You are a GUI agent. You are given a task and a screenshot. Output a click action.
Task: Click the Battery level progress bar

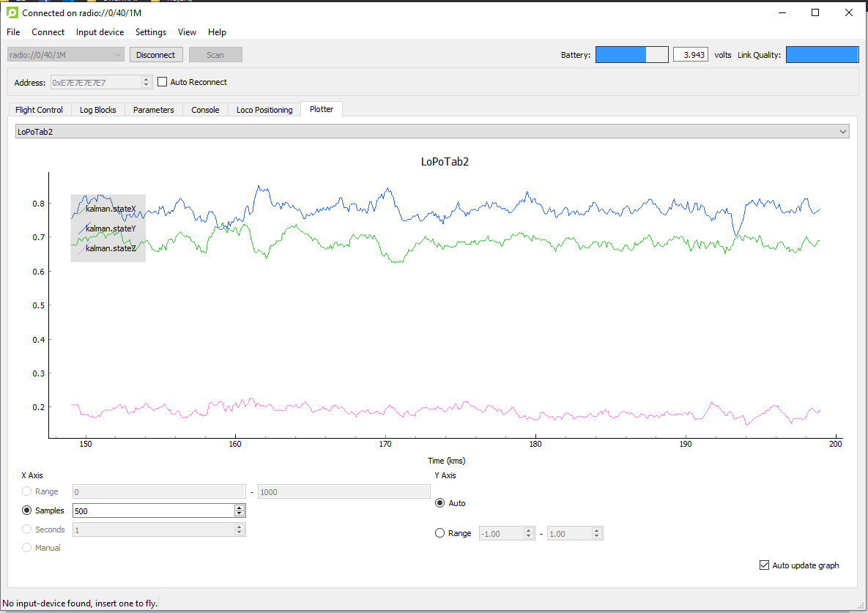(x=631, y=55)
